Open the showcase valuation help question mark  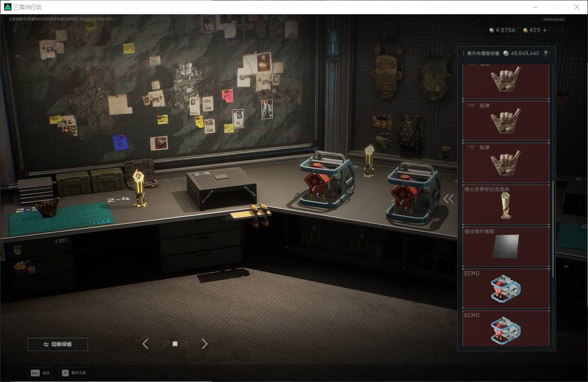(545, 53)
